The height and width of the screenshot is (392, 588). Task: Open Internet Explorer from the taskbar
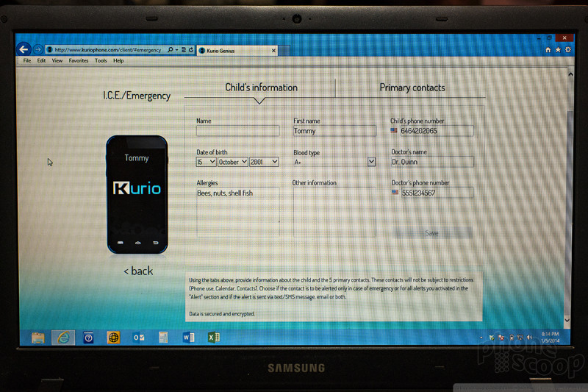(63, 338)
